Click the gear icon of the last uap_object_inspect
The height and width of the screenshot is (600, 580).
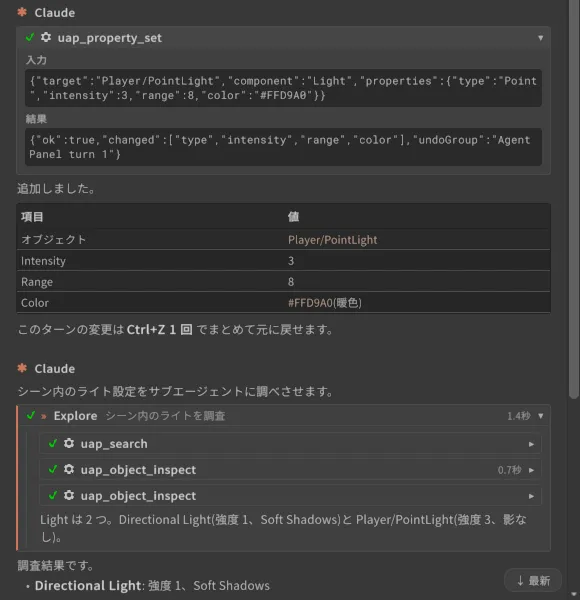pos(69,495)
